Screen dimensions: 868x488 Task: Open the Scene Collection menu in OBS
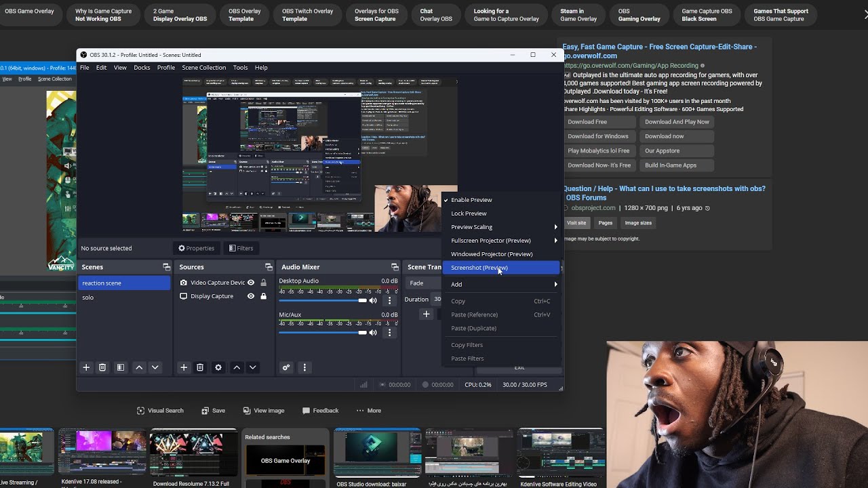click(x=203, y=68)
